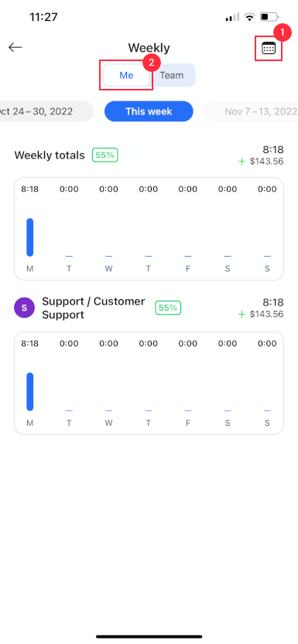Tap the purple Support project avatar
Screen dimensions: 298x644
(24, 308)
